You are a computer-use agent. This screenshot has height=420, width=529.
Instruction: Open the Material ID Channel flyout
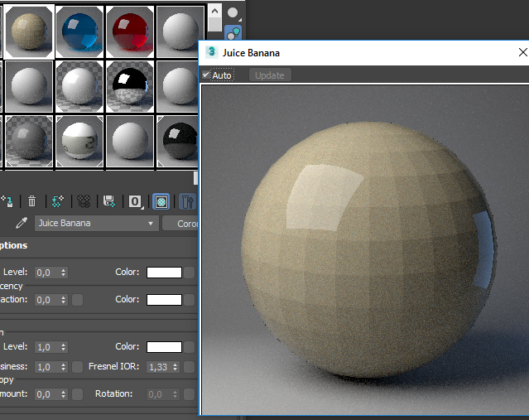point(135,200)
